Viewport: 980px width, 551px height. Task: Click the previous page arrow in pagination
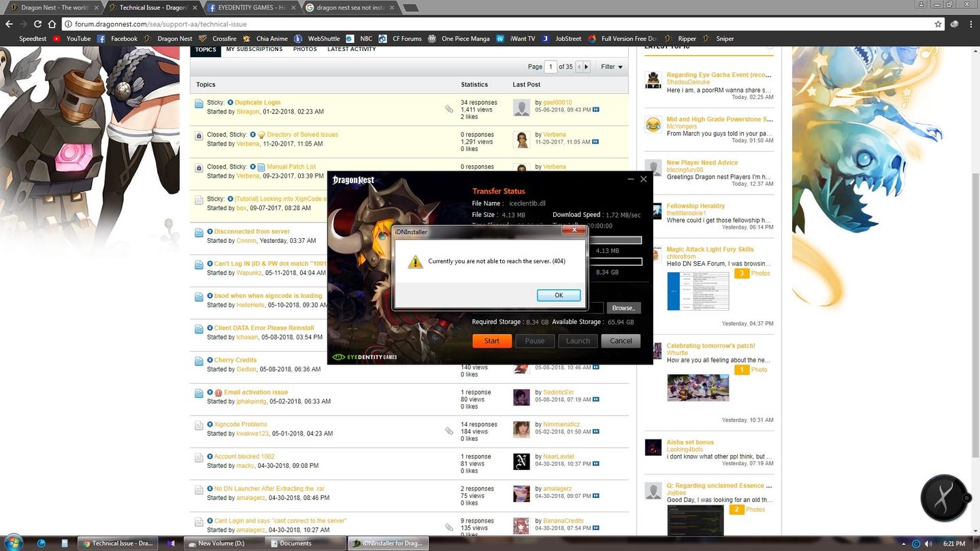point(579,67)
